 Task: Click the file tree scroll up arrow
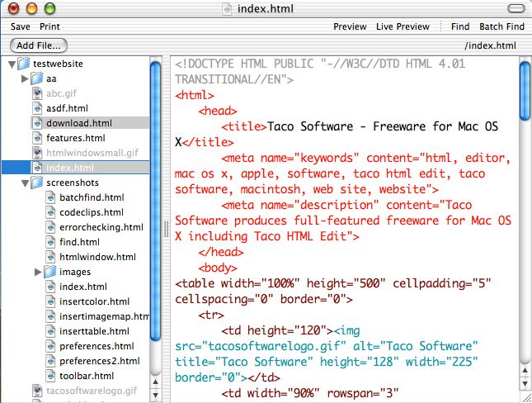tap(156, 382)
